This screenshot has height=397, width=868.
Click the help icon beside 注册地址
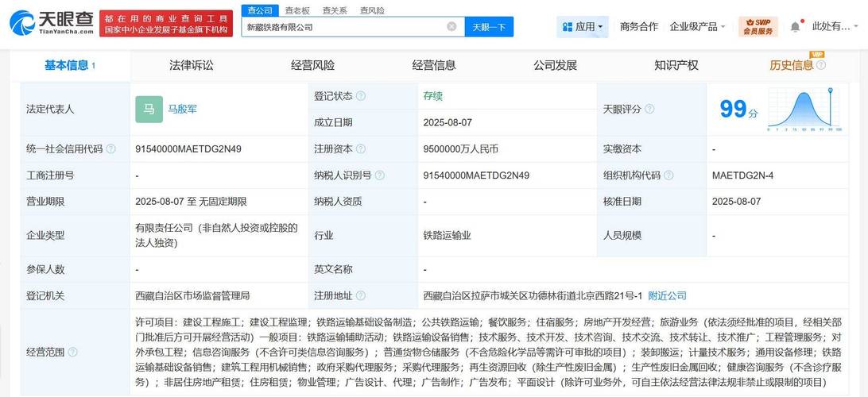[360, 296]
